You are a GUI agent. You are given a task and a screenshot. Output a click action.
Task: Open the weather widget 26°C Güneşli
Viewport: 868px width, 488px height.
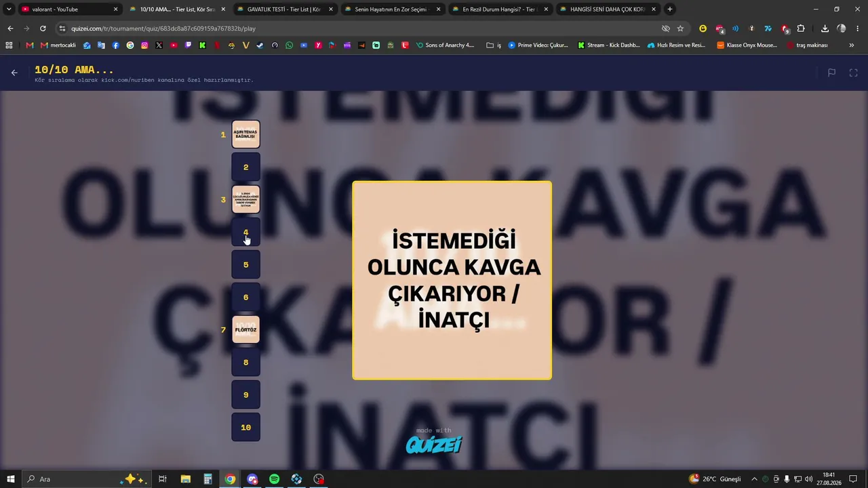[715, 479]
